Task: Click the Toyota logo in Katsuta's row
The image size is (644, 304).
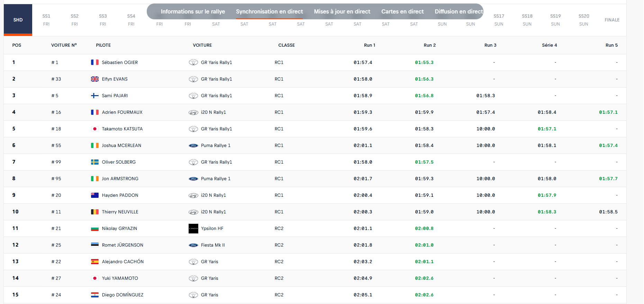Action: 193,129
